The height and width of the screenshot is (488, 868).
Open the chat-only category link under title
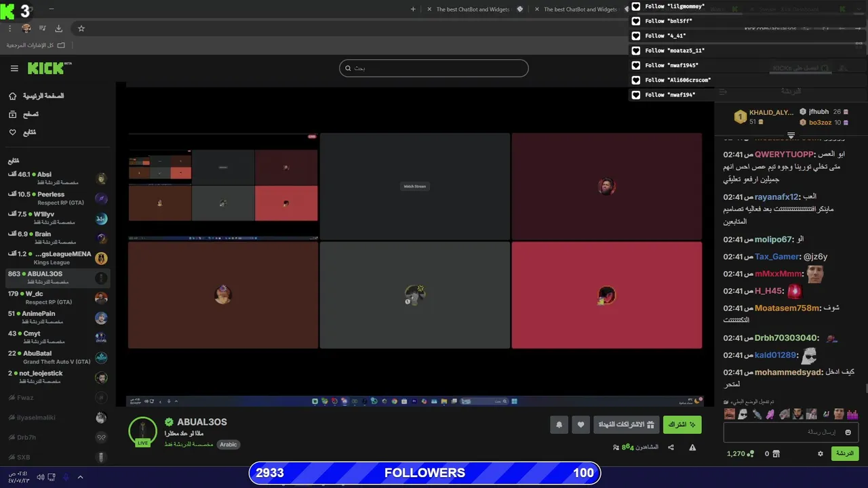click(189, 445)
